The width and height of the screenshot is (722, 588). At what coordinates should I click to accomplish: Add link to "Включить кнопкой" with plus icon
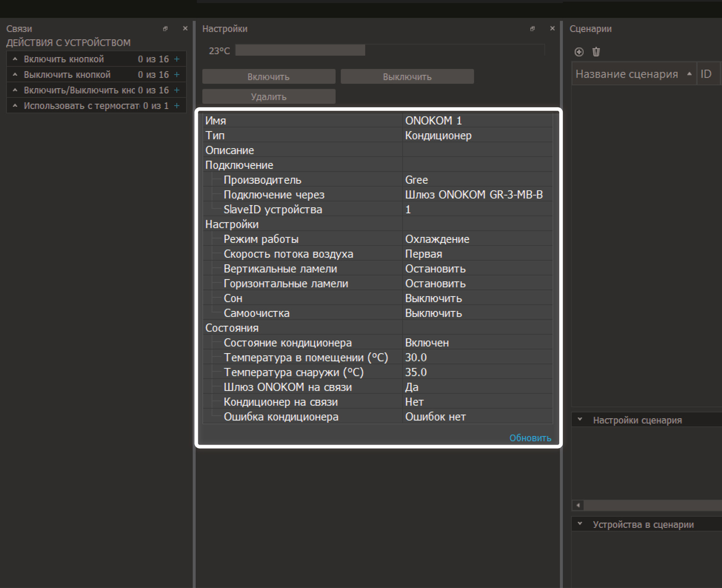pyautogui.click(x=177, y=59)
